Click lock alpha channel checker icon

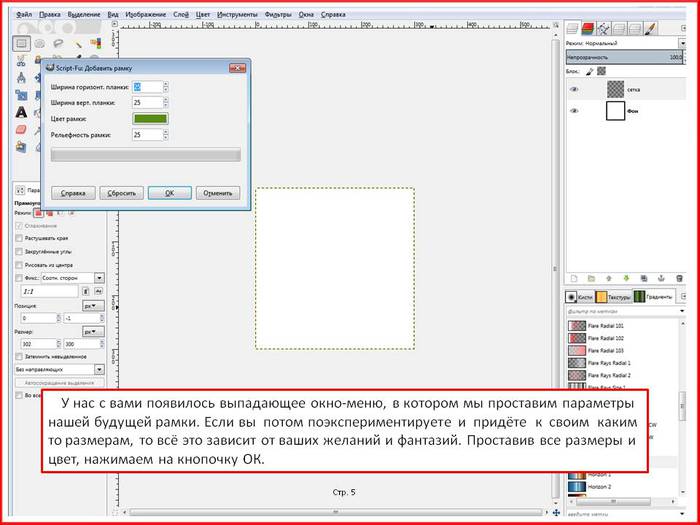point(601,71)
